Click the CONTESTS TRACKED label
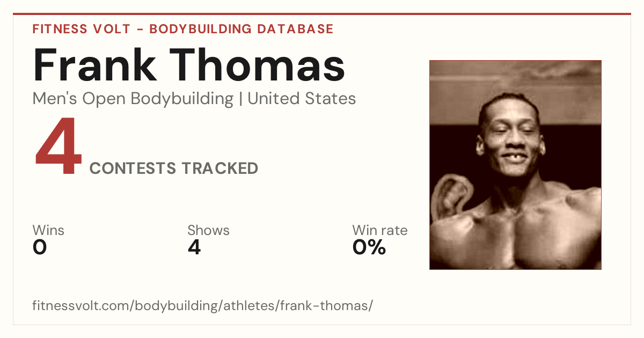This screenshot has height=338, width=644. pyautogui.click(x=174, y=168)
